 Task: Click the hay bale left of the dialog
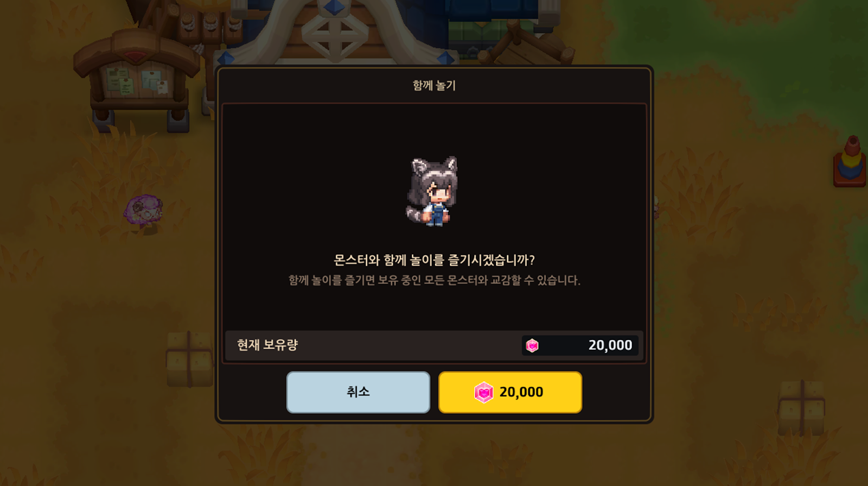(x=189, y=359)
